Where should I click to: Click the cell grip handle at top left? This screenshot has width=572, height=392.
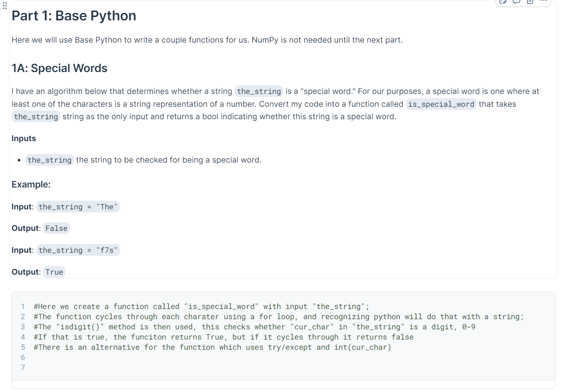coord(4,6)
